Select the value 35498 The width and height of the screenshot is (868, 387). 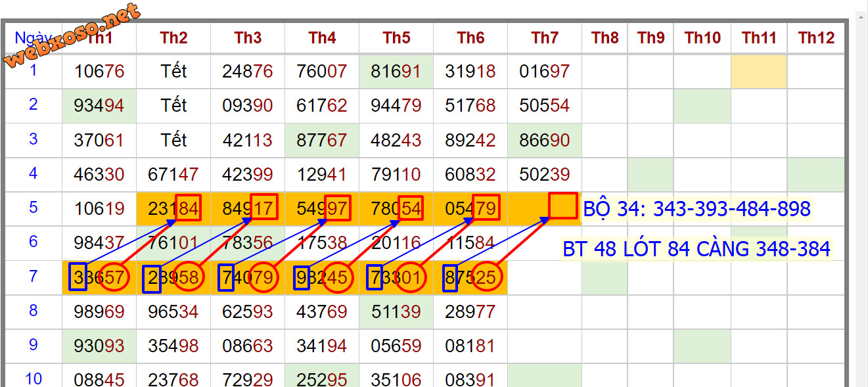pos(173,346)
